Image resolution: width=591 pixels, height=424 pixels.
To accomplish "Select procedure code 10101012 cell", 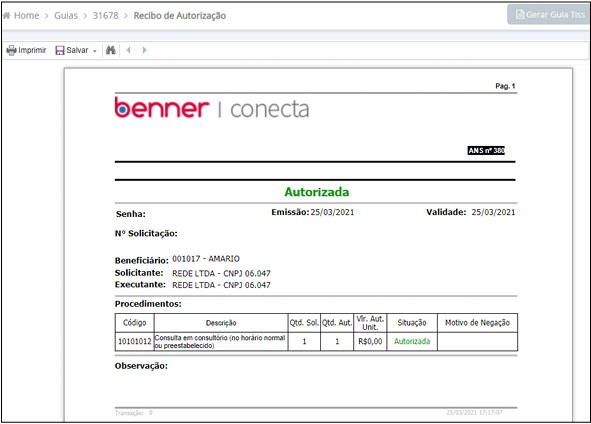I will [x=135, y=341].
